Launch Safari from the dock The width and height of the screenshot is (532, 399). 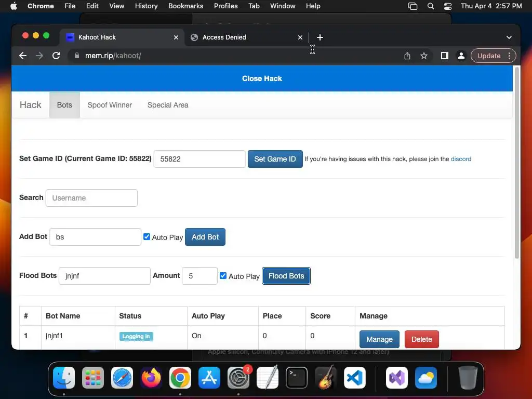pos(122,378)
